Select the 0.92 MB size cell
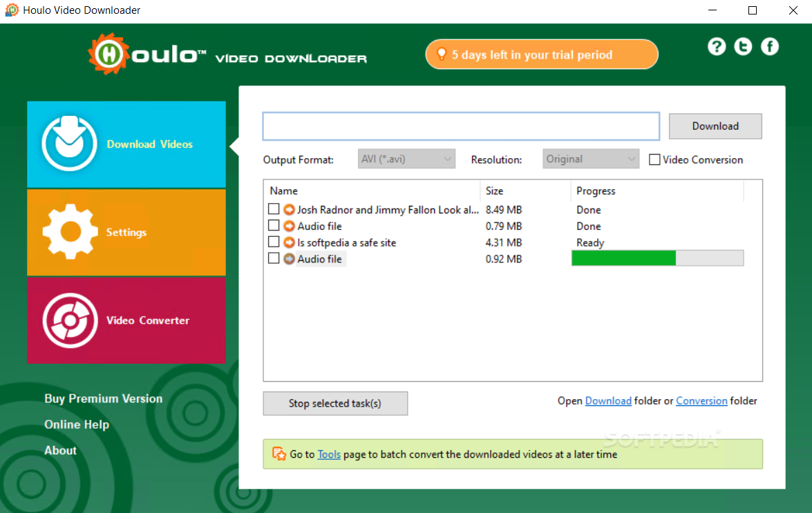812x513 pixels. click(503, 259)
